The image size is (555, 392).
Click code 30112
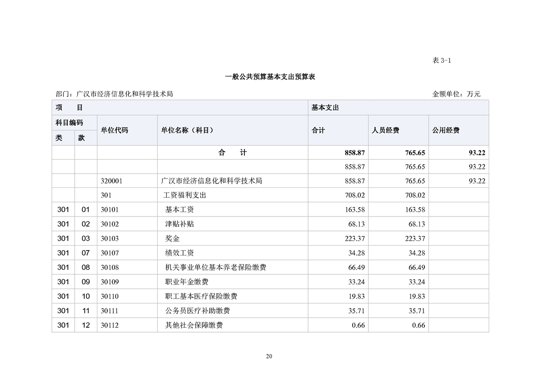pyautogui.click(x=110, y=326)
